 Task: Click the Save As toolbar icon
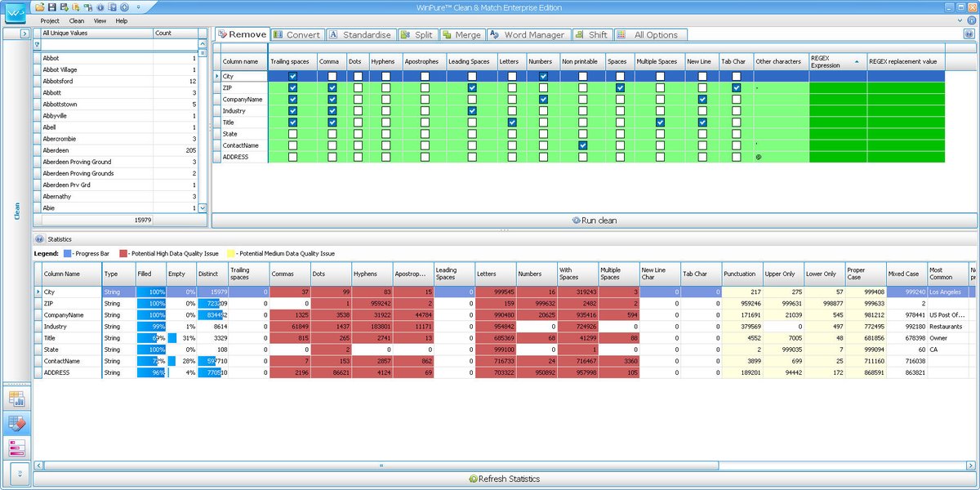point(65,7)
